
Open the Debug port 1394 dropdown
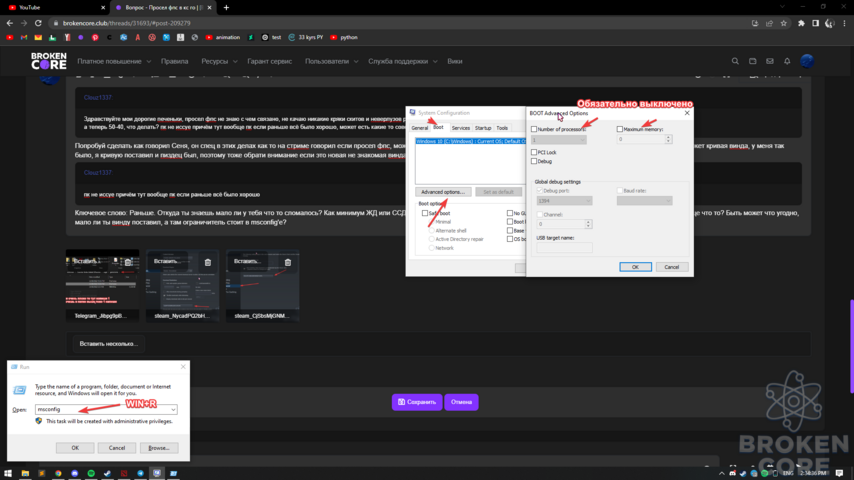pyautogui.click(x=564, y=201)
